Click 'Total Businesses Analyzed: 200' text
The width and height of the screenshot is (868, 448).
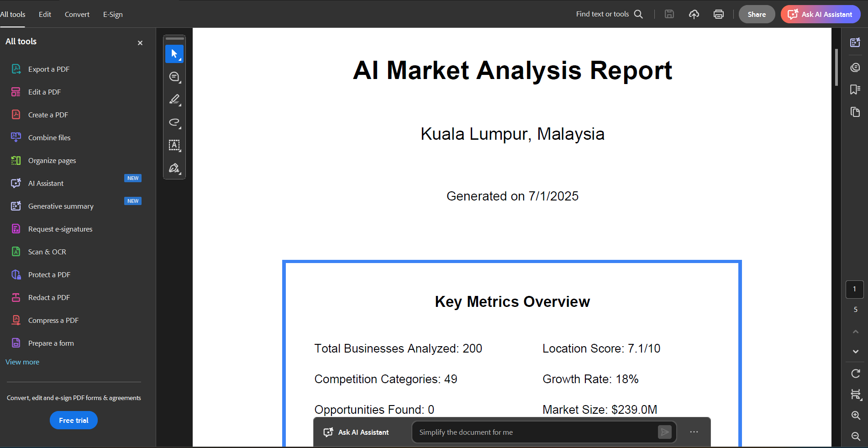point(398,348)
